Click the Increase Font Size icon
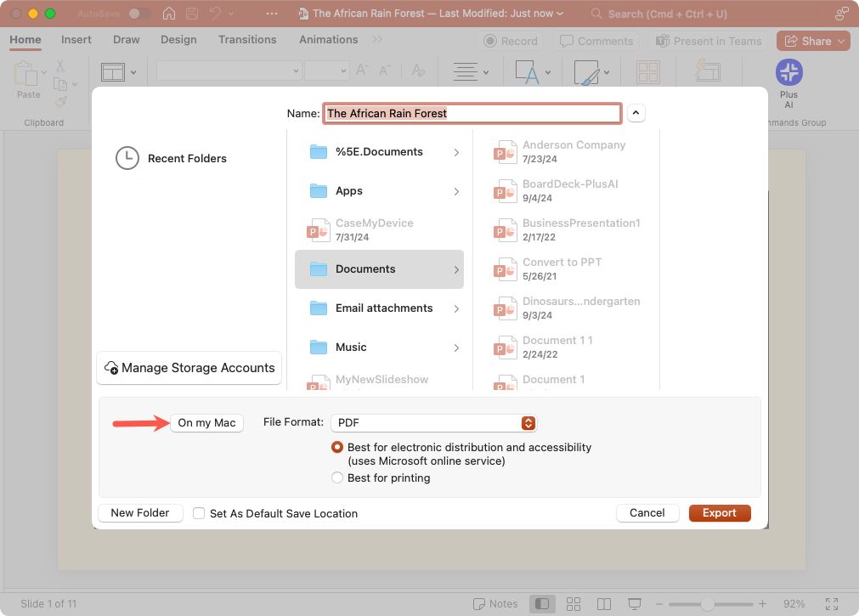The width and height of the screenshot is (859, 616). [x=362, y=71]
